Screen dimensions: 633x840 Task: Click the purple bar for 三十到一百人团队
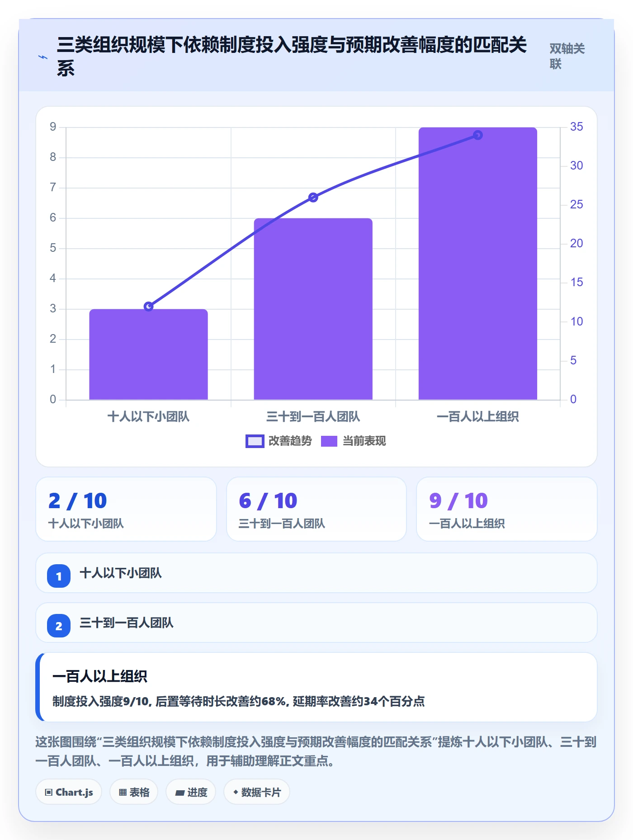[x=313, y=309]
